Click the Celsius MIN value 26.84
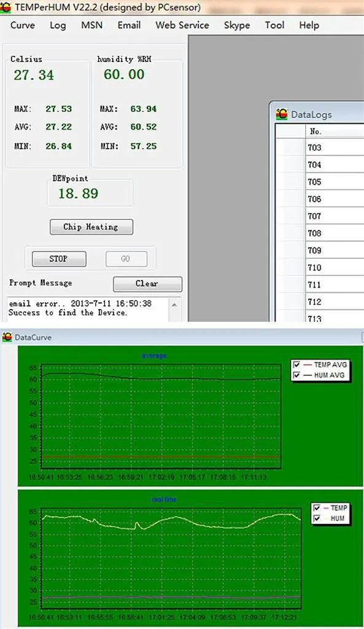Viewport: 364px width, 629px height. point(58,146)
